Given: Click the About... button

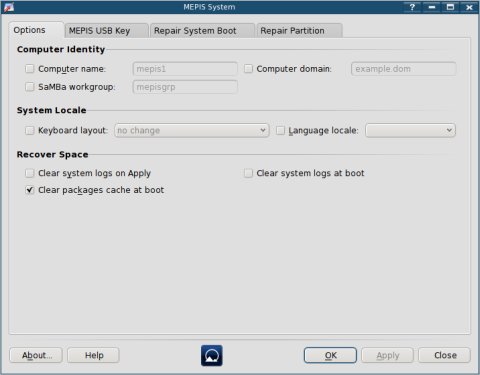Looking at the screenshot, I should (x=36, y=355).
